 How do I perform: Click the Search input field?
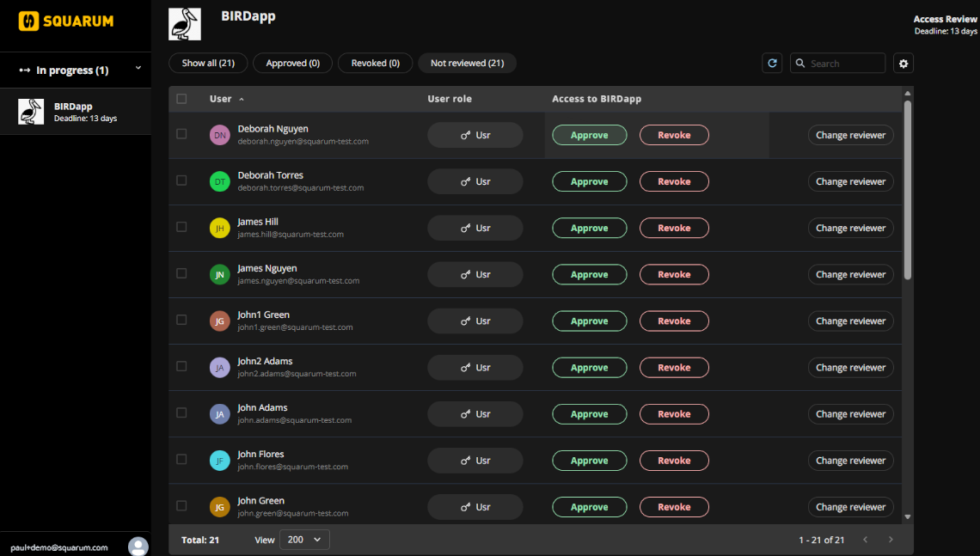[x=844, y=64]
